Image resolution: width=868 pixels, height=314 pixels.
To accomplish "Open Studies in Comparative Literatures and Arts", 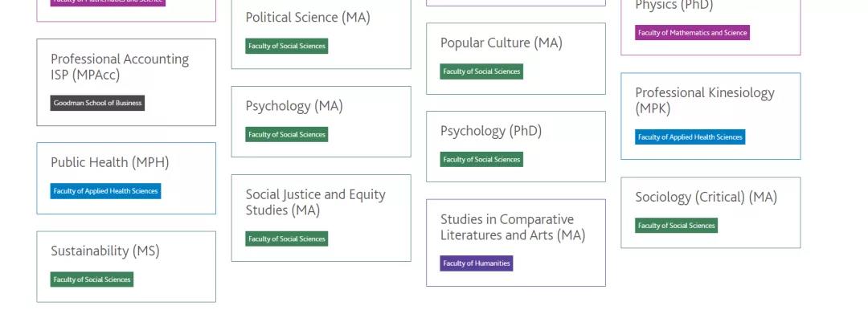I will click(516, 243).
